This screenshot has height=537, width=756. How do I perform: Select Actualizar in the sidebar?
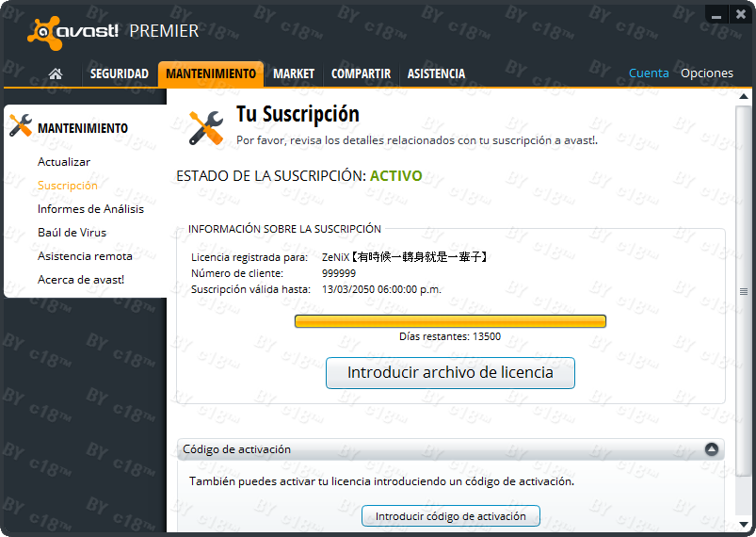64,162
